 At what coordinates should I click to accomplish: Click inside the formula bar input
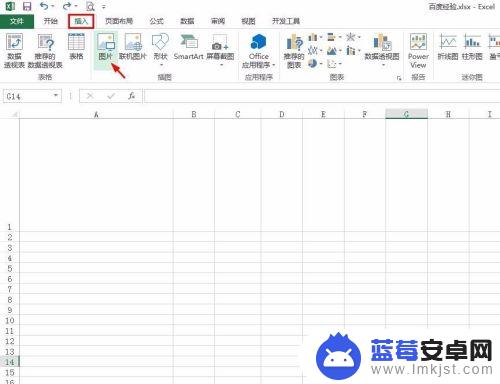[x=322, y=96]
